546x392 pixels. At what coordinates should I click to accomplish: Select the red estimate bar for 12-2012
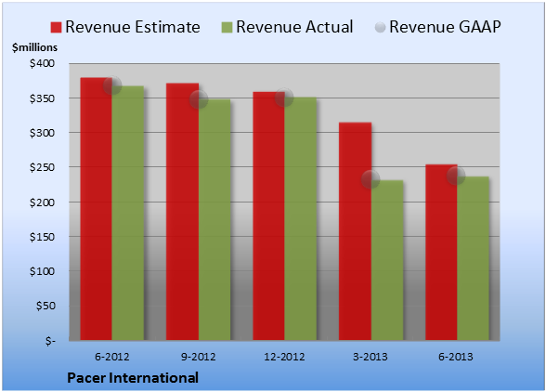(x=269, y=216)
